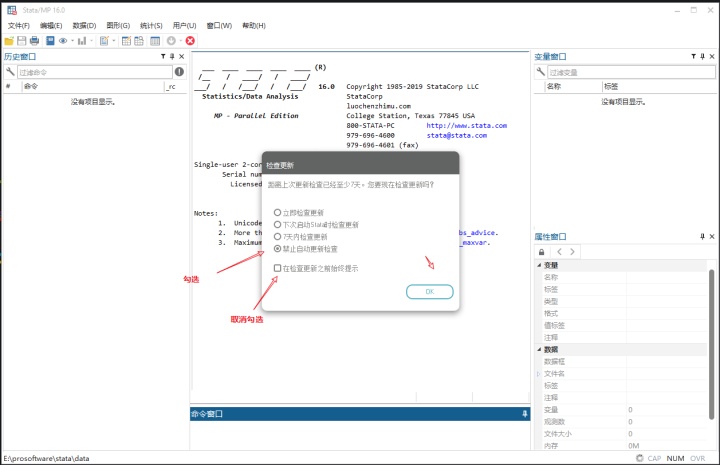Click the 过滤变量 filter input field
This screenshot has height=465, width=720.
pyautogui.click(x=631, y=72)
